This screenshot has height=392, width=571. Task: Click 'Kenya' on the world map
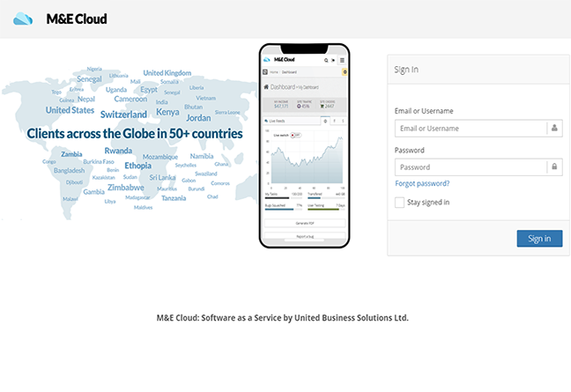(x=167, y=112)
